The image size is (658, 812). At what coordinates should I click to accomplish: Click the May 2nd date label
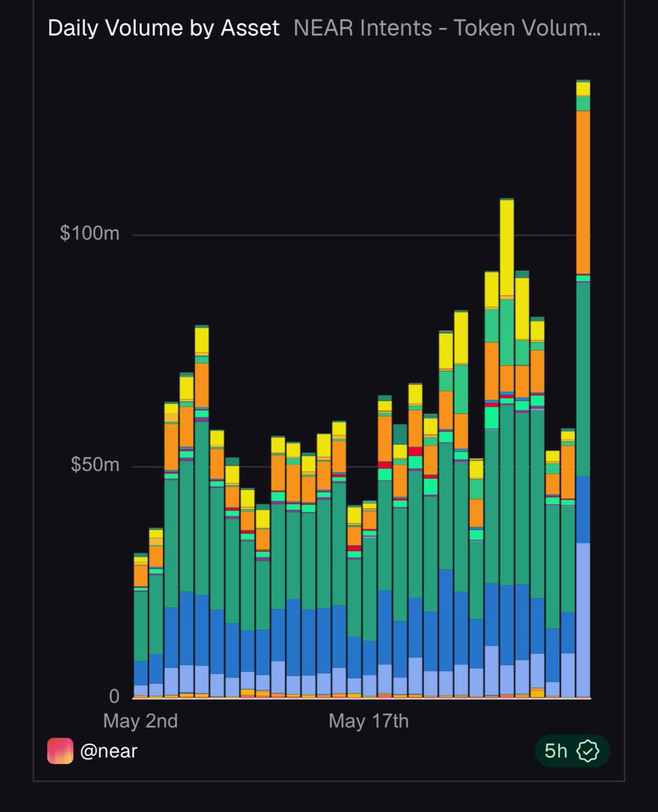coord(141,721)
